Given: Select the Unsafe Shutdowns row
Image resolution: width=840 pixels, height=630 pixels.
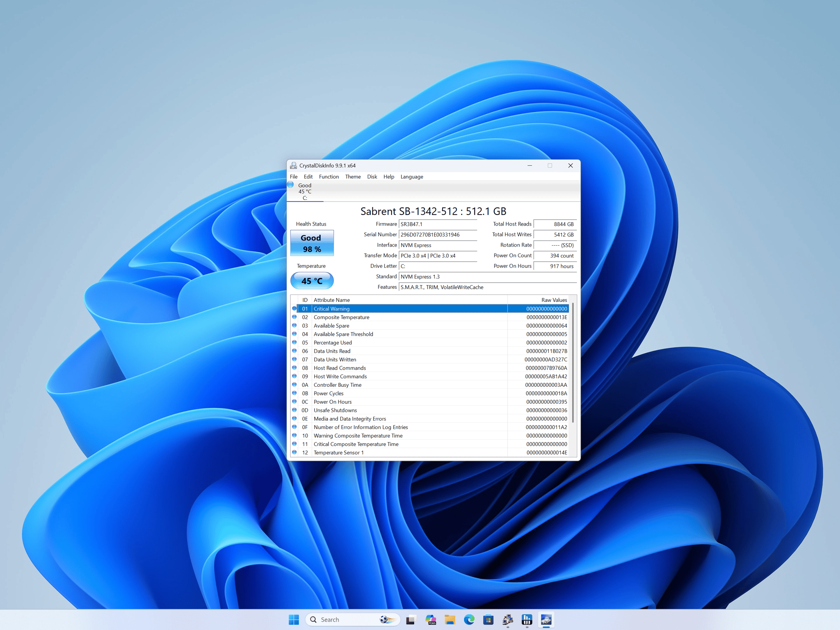Looking at the screenshot, I should 430,410.
